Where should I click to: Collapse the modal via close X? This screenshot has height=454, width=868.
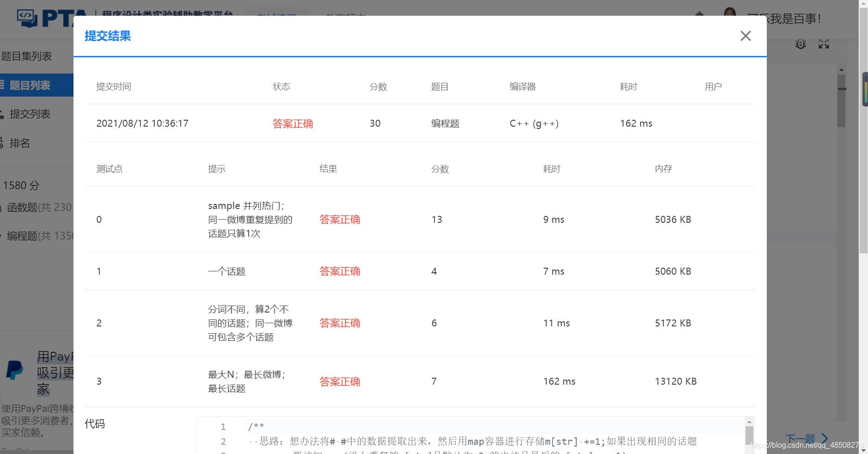745,36
